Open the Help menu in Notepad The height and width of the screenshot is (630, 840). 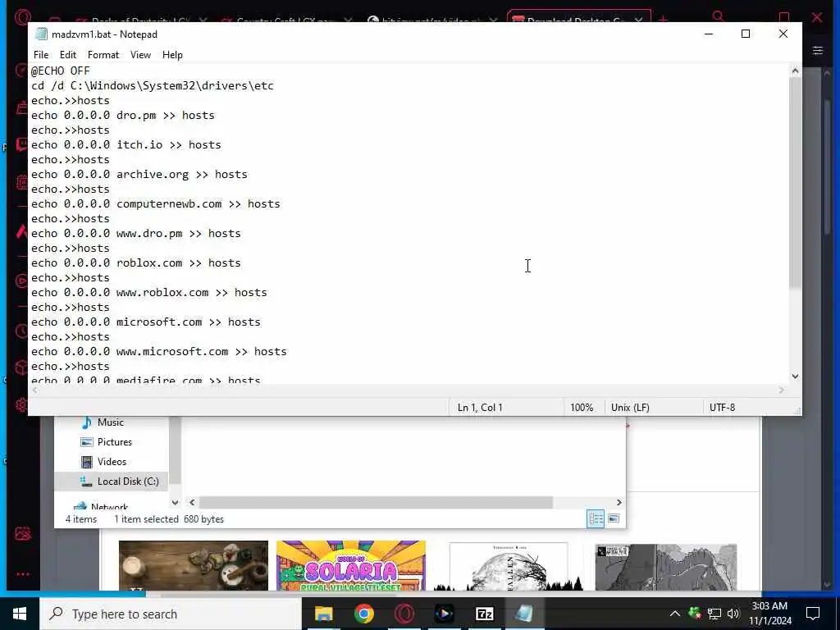(x=172, y=55)
